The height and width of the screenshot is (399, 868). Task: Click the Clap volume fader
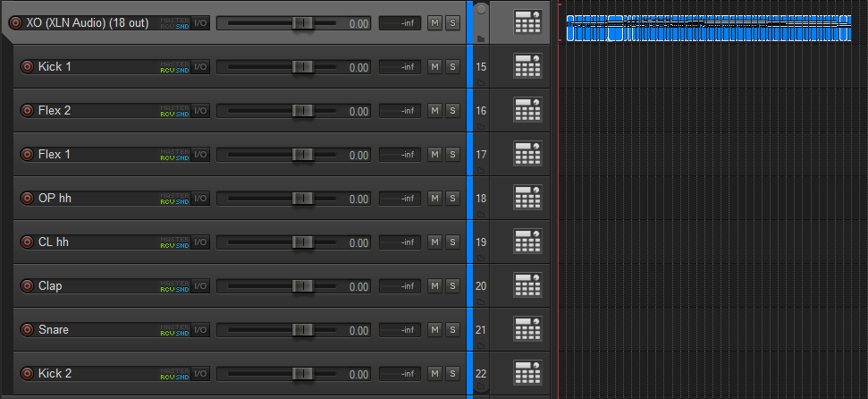(x=303, y=286)
